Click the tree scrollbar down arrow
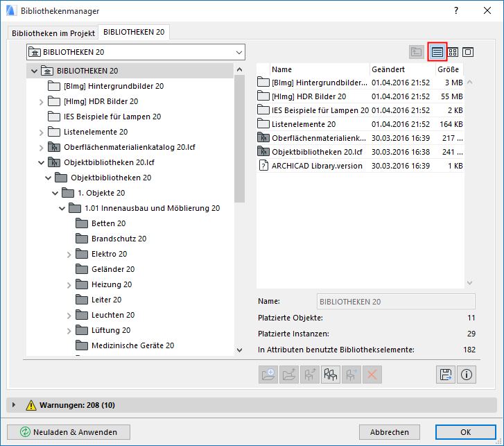Screen dimensions: 504x446 239,350
